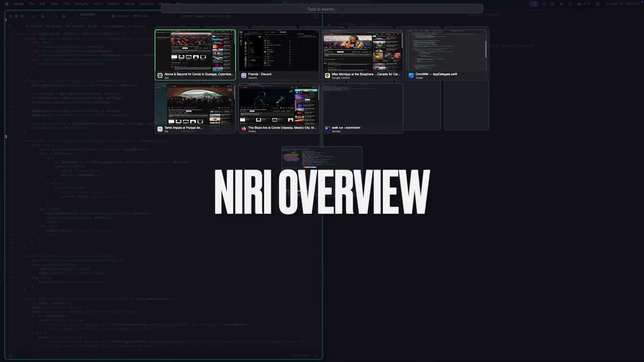Open the Find menu

[x=66, y=4]
